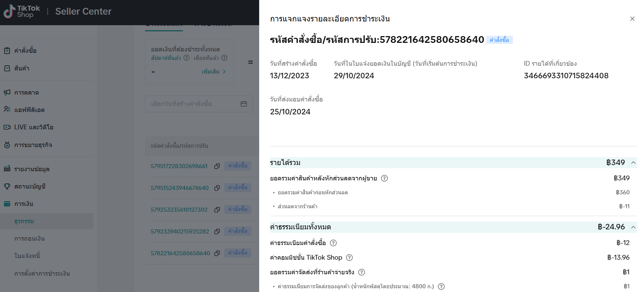The image size is (644, 292).
Task: Copy order ID 579515243946674640
Action: tap(217, 188)
